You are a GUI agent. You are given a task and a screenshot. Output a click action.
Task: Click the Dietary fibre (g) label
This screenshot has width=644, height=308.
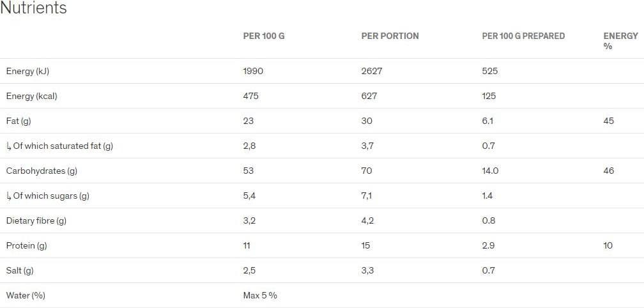[x=36, y=221]
